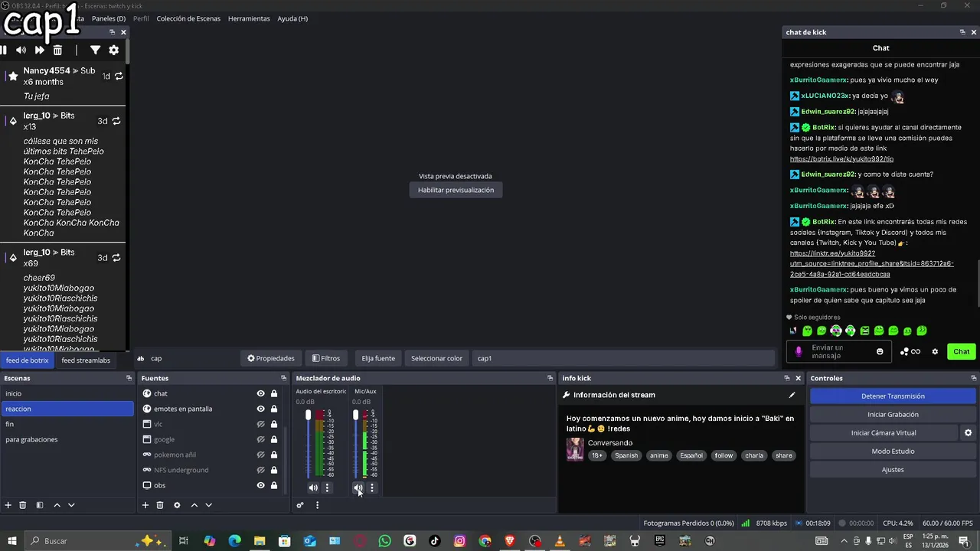The height and width of the screenshot is (551, 980).
Task: Clear feed events with the trash icon
Action: [x=57, y=50]
